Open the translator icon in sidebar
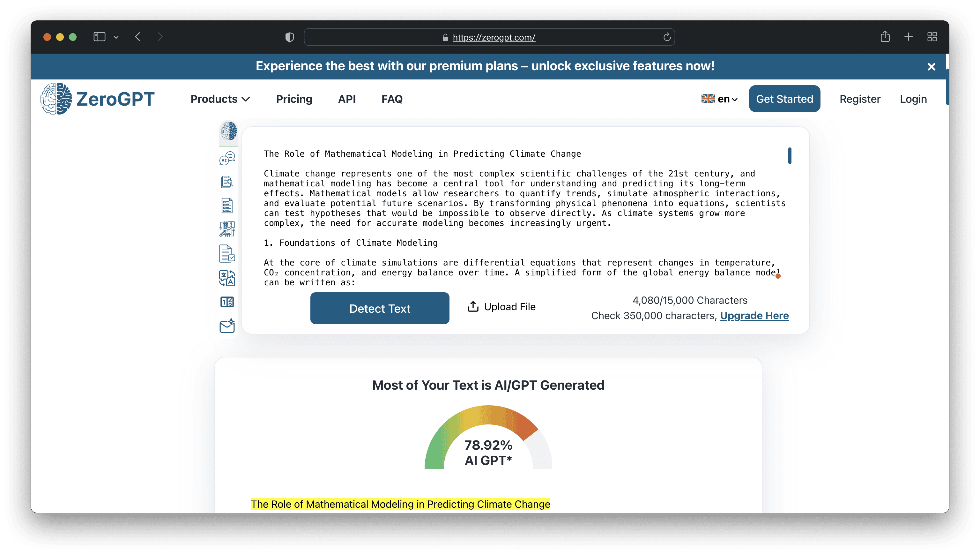 pyautogui.click(x=227, y=278)
